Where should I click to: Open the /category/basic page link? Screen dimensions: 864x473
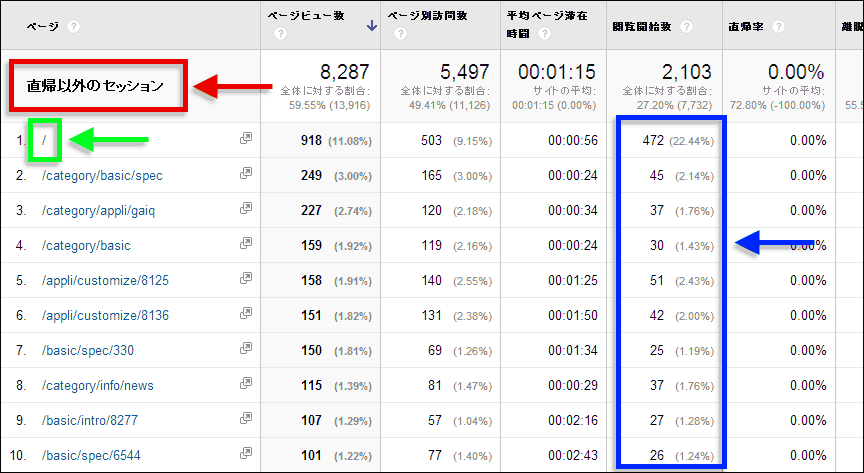pos(86,245)
